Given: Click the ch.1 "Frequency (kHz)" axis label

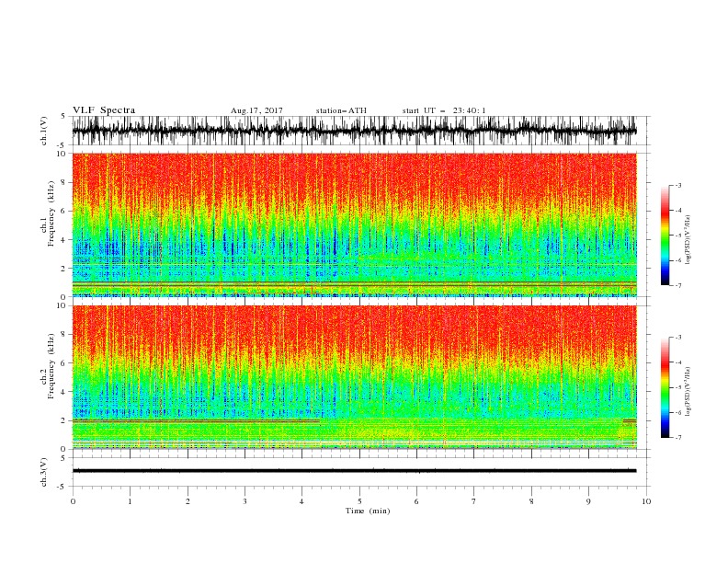Looking at the screenshot, I should point(51,213).
